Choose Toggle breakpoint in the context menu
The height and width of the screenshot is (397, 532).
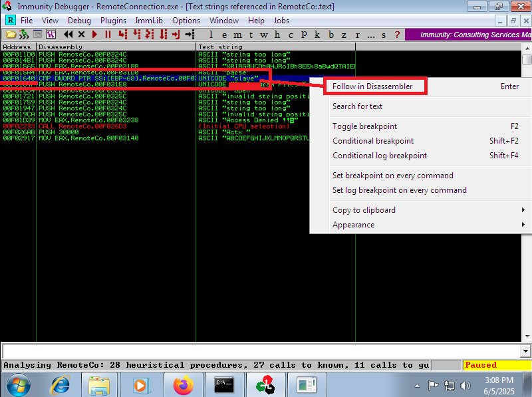(421, 126)
